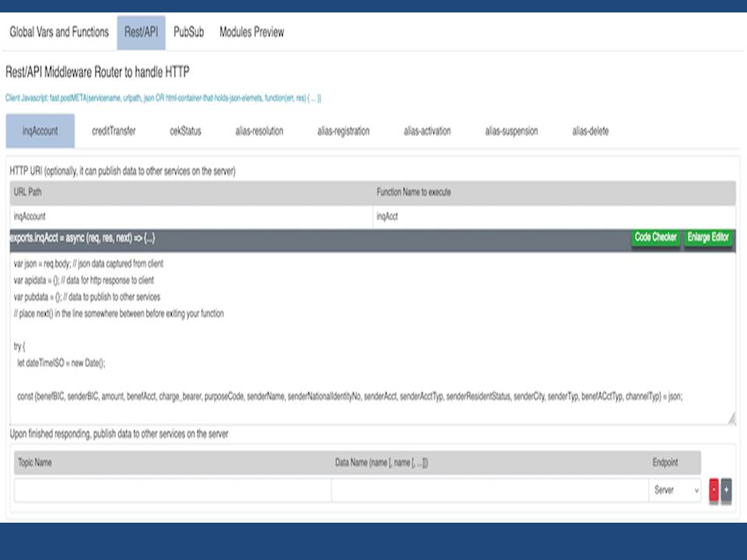The image size is (747, 560).
Task: Click the gray add-row plus button
Action: click(x=726, y=491)
